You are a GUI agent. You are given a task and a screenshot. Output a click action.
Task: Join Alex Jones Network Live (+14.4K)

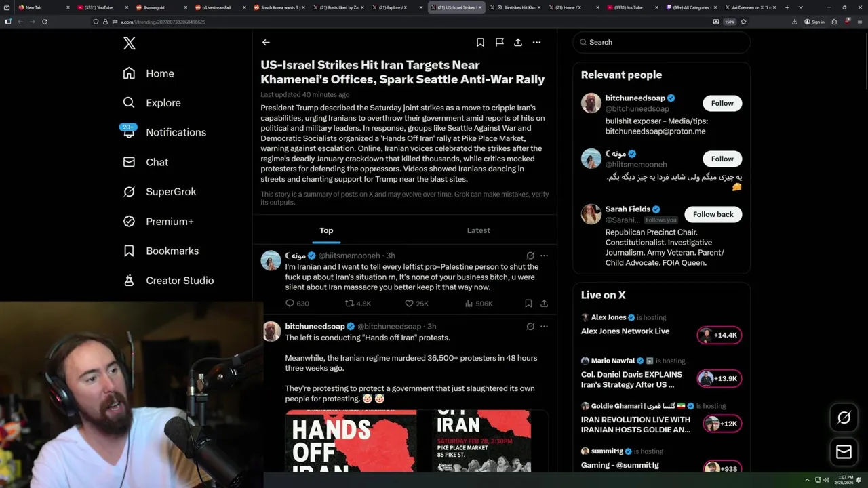tap(719, 335)
